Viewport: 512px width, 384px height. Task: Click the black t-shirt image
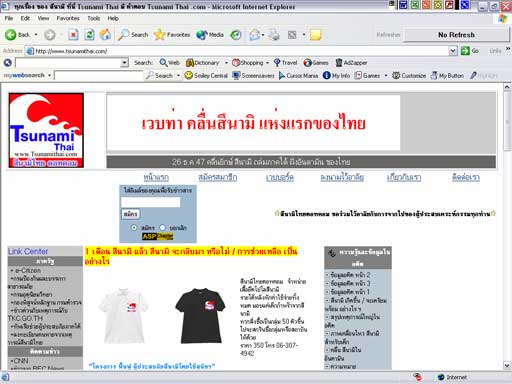click(x=200, y=315)
